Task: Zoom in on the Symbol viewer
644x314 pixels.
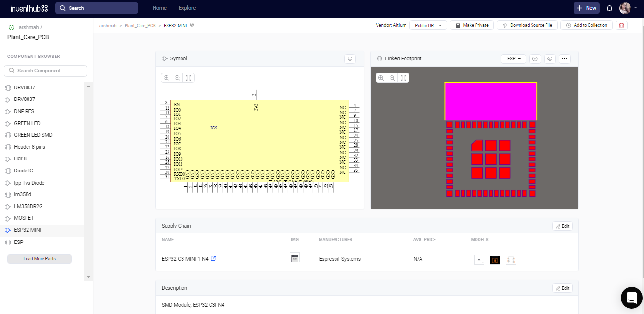Action: click(x=167, y=78)
